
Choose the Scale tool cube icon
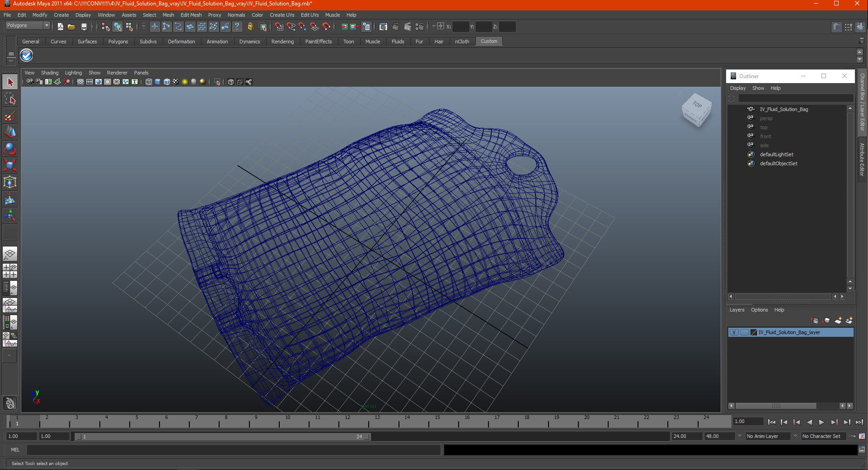(10, 165)
